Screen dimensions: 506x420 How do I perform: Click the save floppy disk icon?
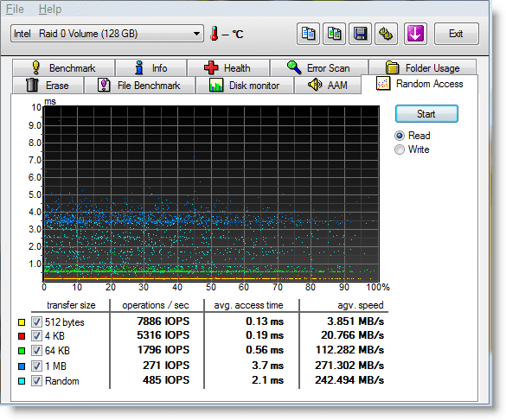360,34
